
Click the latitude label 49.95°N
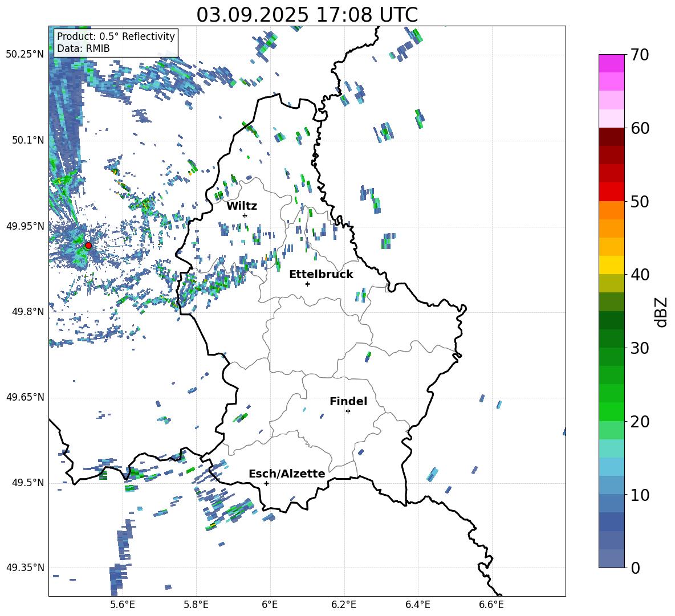[25, 226]
